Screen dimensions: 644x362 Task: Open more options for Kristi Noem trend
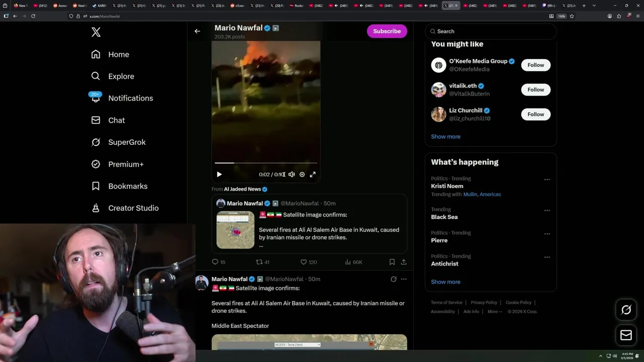click(547, 179)
